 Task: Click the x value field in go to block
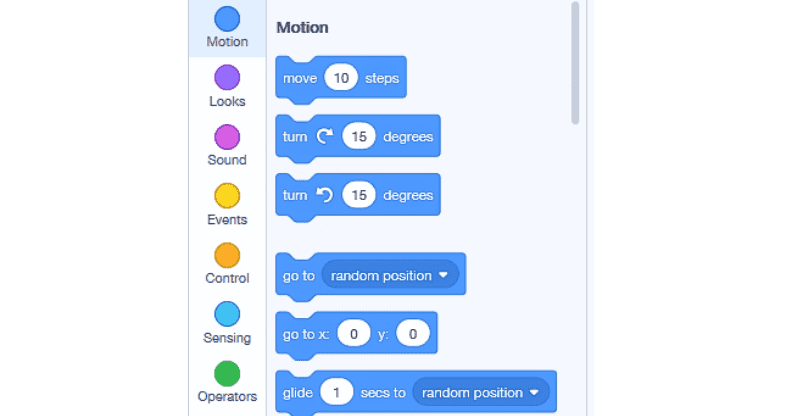[x=353, y=334]
